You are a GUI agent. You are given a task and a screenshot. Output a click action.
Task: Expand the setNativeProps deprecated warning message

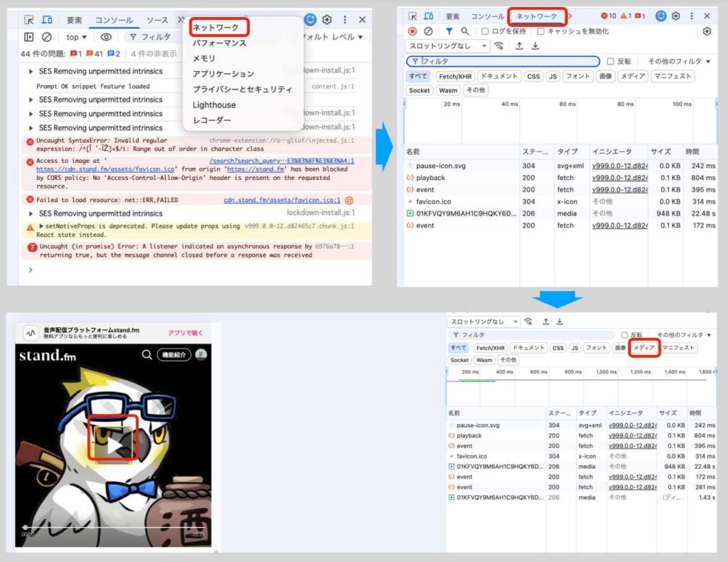[41, 226]
